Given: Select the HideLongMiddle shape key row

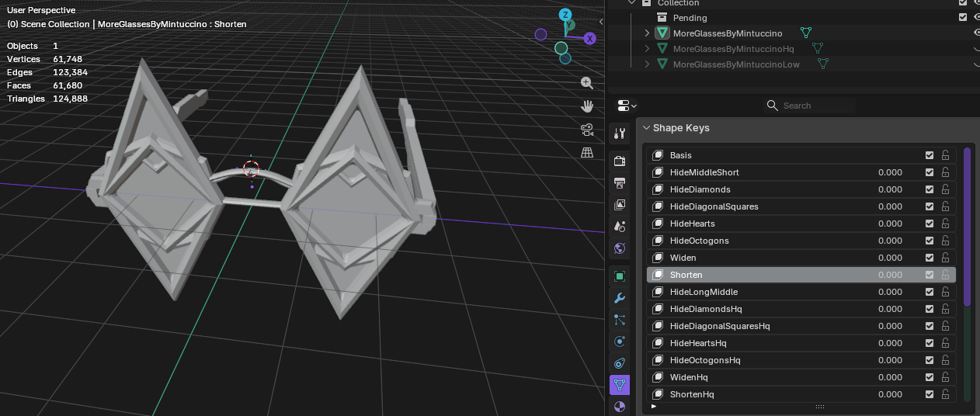Looking at the screenshot, I should tap(801, 292).
